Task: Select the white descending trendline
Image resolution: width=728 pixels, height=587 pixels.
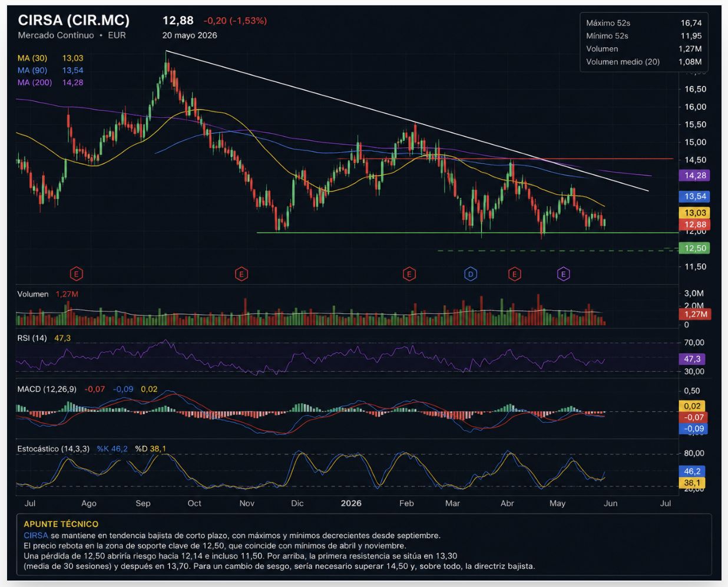Action: (406, 120)
